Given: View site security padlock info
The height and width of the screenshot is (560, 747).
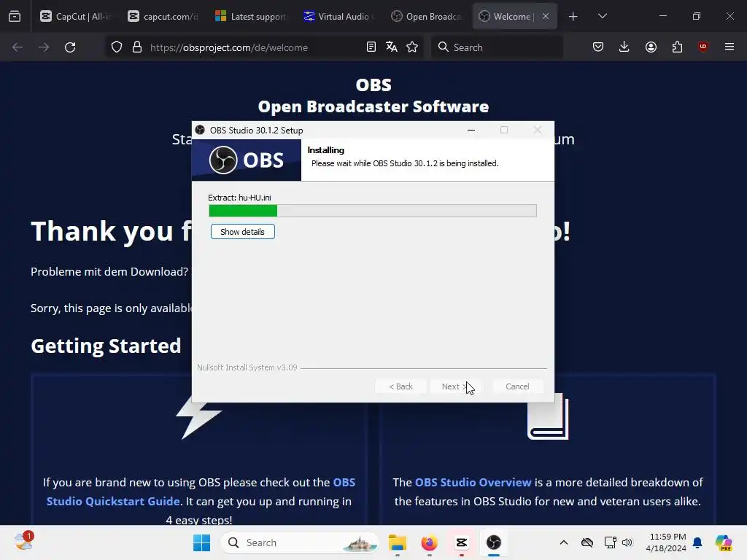Looking at the screenshot, I should point(137,47).
